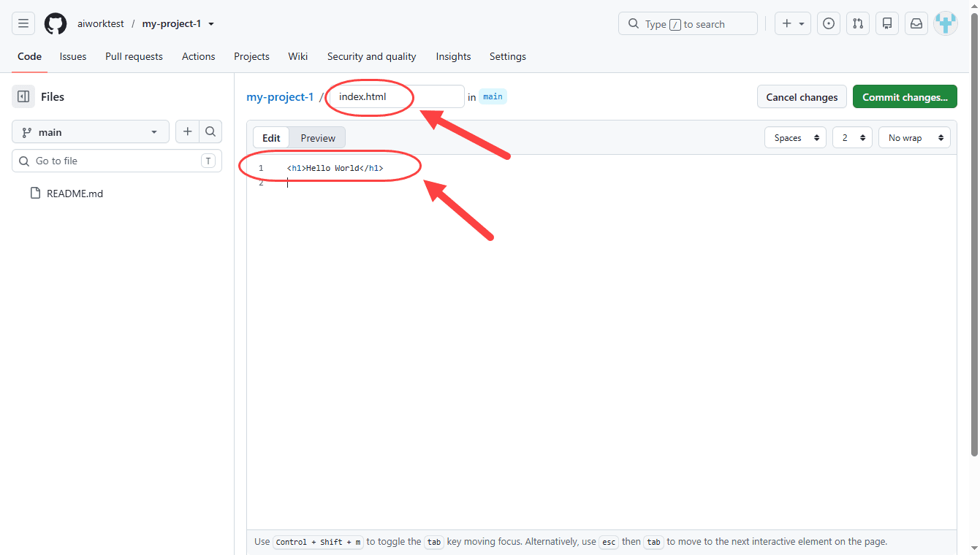The image size is (980, 555).
Task: Open the repositories icon in header
Action: pos(887,23)
